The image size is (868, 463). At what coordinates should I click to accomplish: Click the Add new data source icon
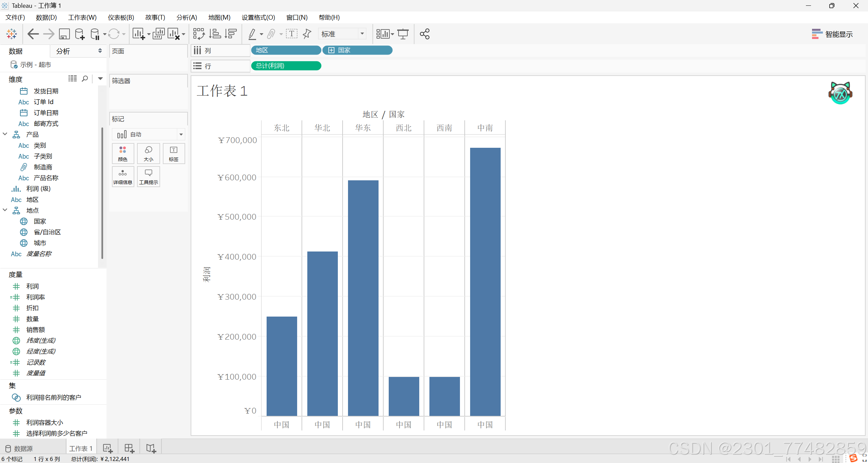tap(80, 34)
